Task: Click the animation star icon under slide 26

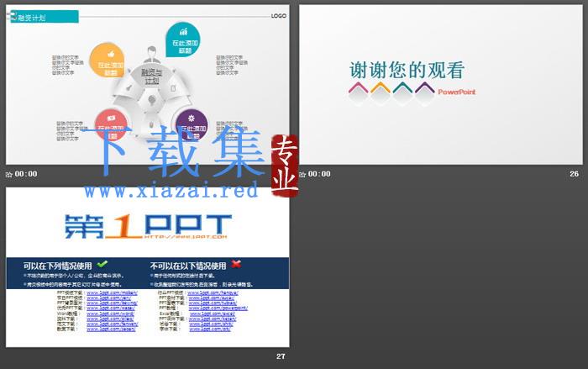Action: click(x=302, y=174)
